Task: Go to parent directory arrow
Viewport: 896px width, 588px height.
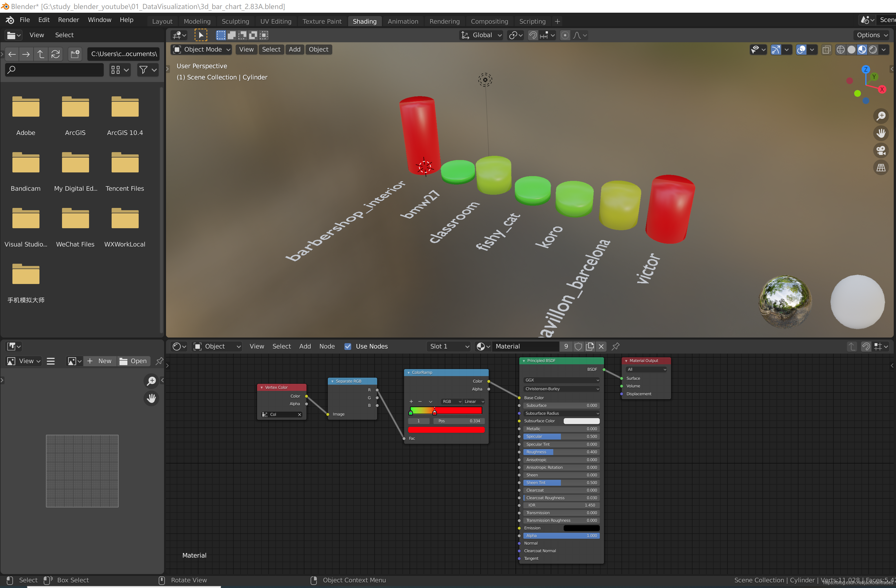Action: pyautogui.click(x=41, y=54)
